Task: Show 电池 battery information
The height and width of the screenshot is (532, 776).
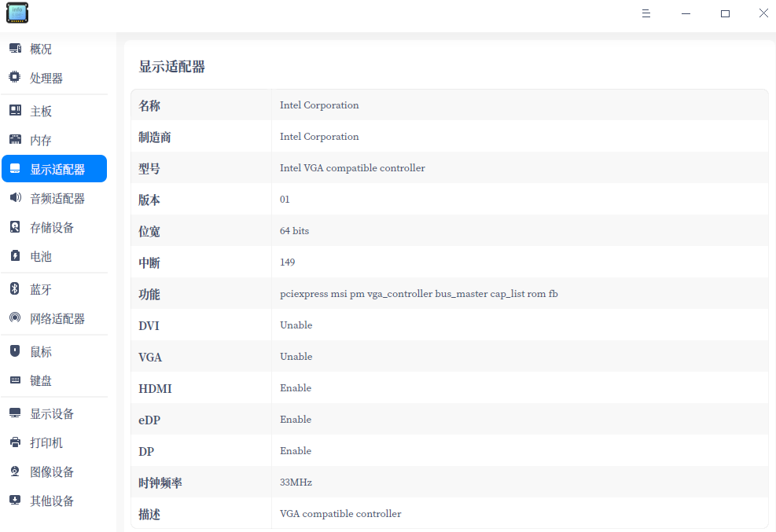Action: point(54,257)
